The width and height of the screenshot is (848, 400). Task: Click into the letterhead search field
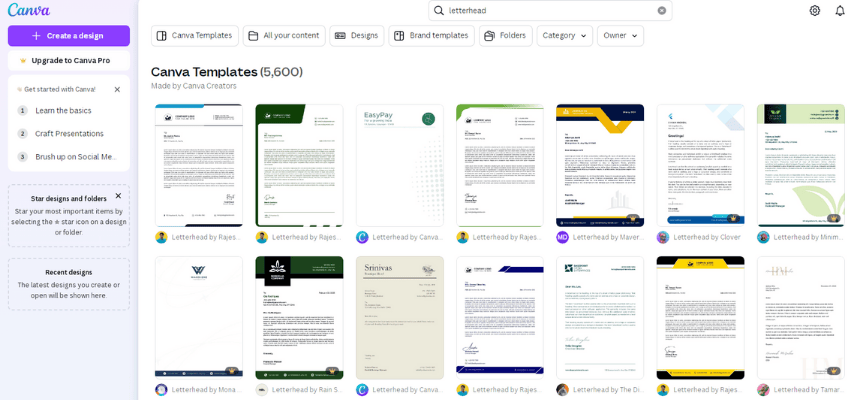click(550, 10)
